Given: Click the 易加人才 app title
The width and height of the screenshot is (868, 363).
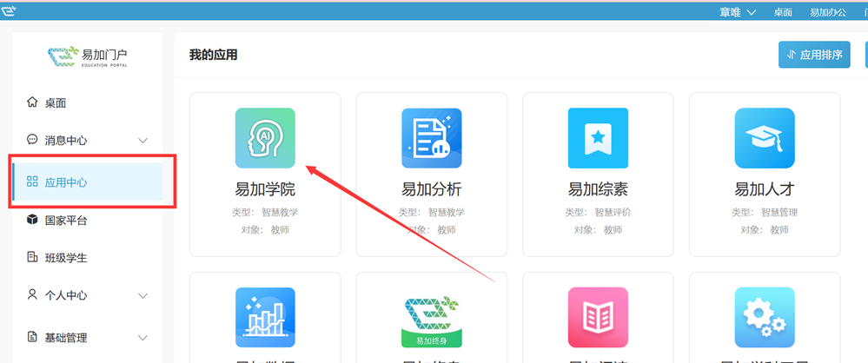Looking at the screenshot, I should pyautogui.click(x=765, y=189).
